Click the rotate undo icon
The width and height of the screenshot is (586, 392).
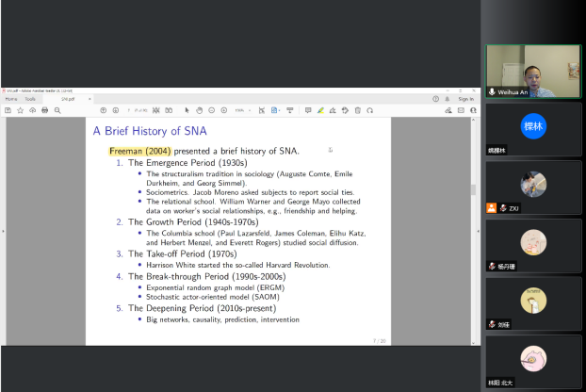[370, 110]
